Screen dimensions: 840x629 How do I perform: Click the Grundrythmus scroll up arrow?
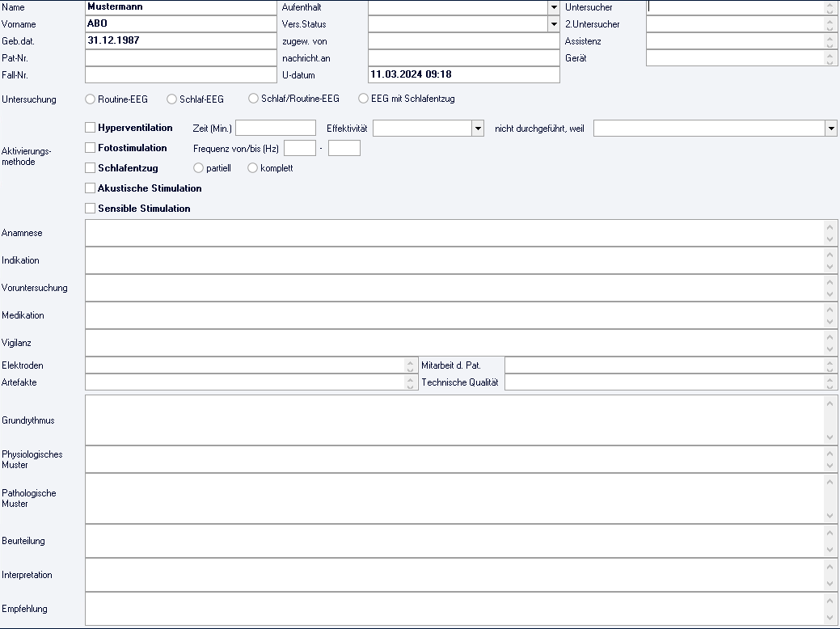[829, 403]
